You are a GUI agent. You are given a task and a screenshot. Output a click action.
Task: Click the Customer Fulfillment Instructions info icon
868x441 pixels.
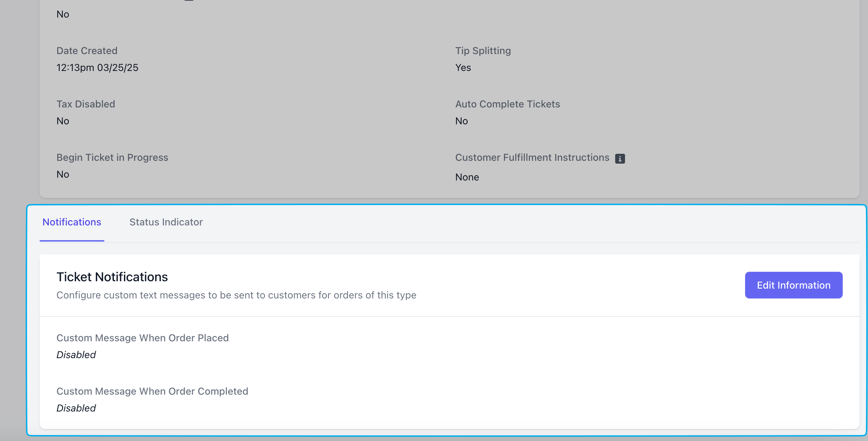point(620,159)
